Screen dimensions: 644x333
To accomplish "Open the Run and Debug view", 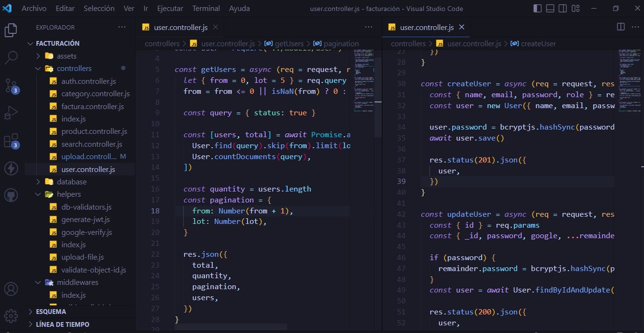I will [x=10, y=112].
